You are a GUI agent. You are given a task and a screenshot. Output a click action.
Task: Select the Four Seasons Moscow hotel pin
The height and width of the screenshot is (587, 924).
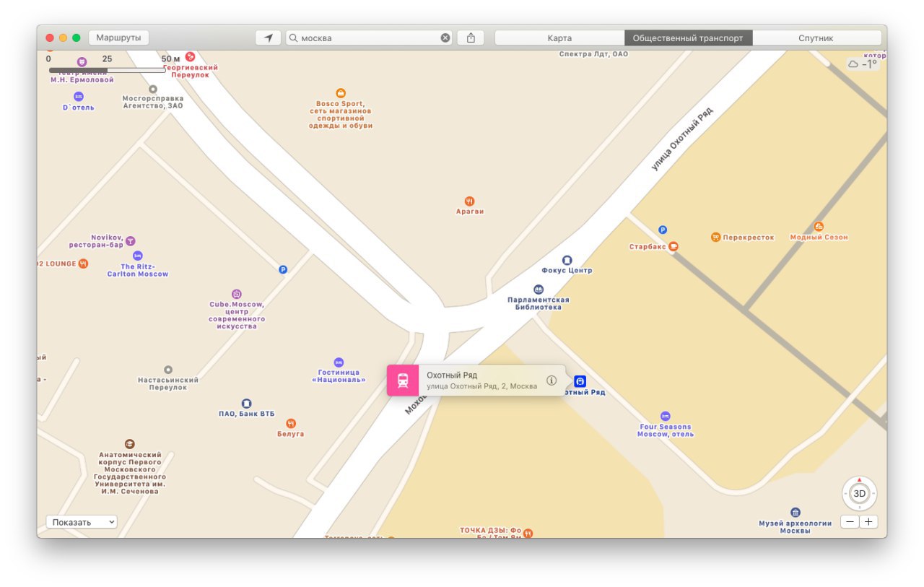click(x=666, y=416)
